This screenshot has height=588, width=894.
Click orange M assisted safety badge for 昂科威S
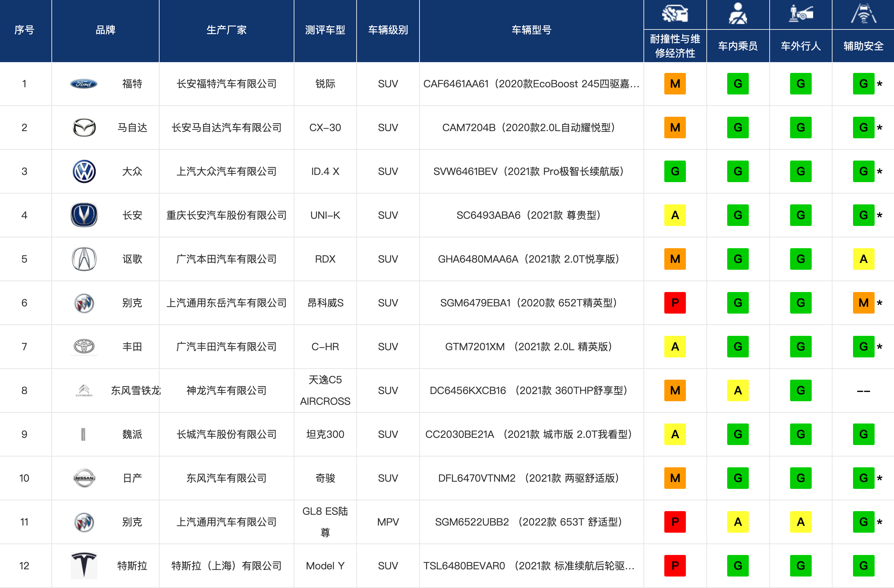click(x=863, y=303)
